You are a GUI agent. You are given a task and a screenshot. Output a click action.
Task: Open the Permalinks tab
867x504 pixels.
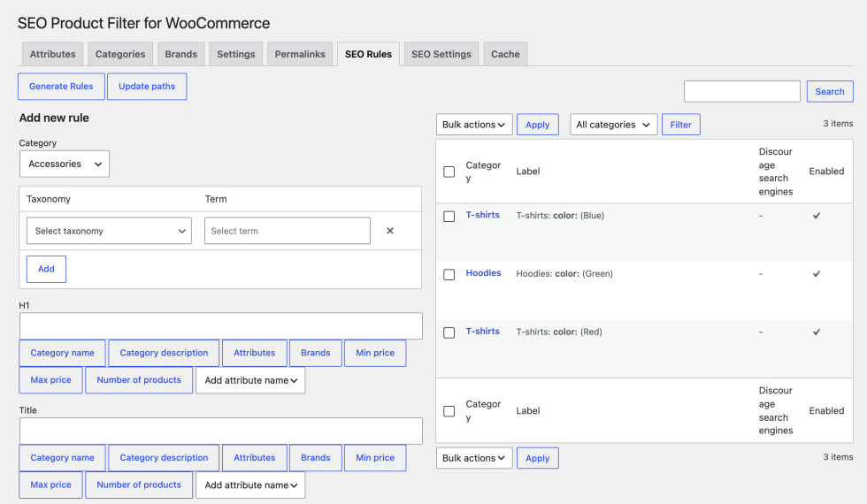[x=300, y=54]
